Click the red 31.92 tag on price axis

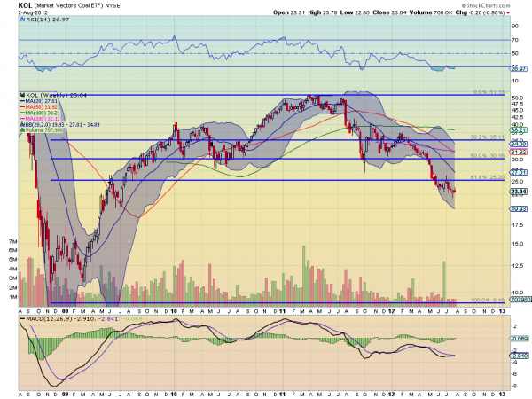coord(519,152)
